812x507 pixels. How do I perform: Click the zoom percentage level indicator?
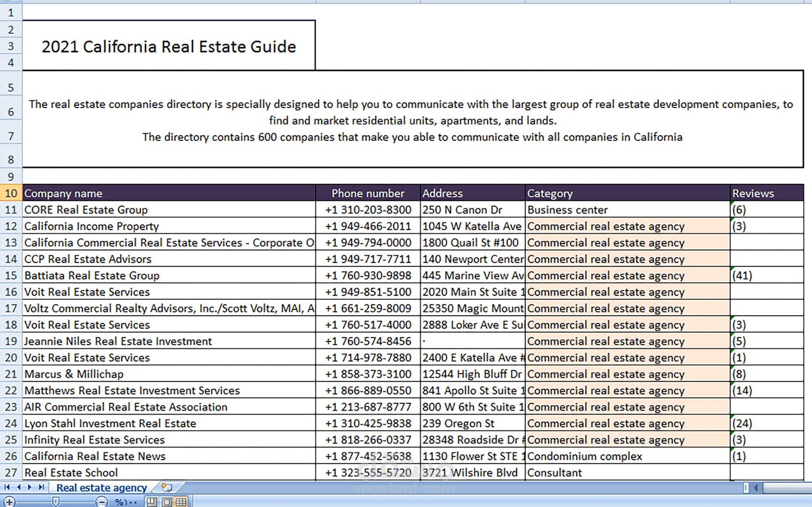125,502
